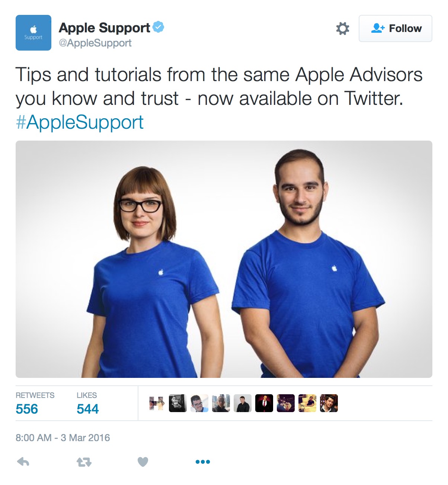The image size is (448, 485).
Task: Open the gear settings dropdown
Action: pyautogui.click(x=343, y=28)
